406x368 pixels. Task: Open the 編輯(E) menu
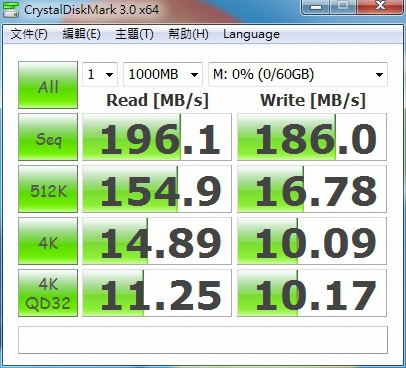coord(82,34)
